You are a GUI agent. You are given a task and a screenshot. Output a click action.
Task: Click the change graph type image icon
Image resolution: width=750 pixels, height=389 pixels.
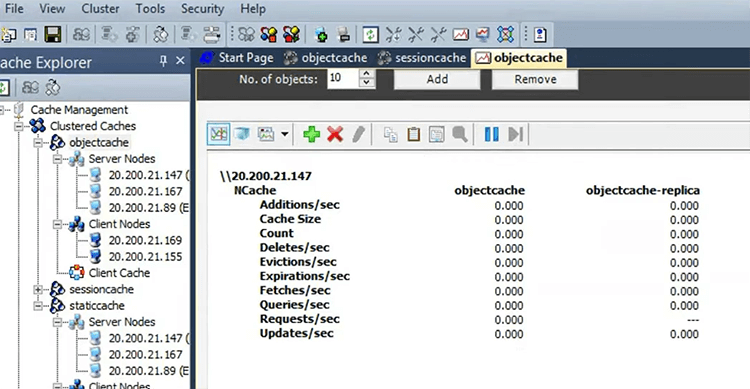(x=266, y=134)
